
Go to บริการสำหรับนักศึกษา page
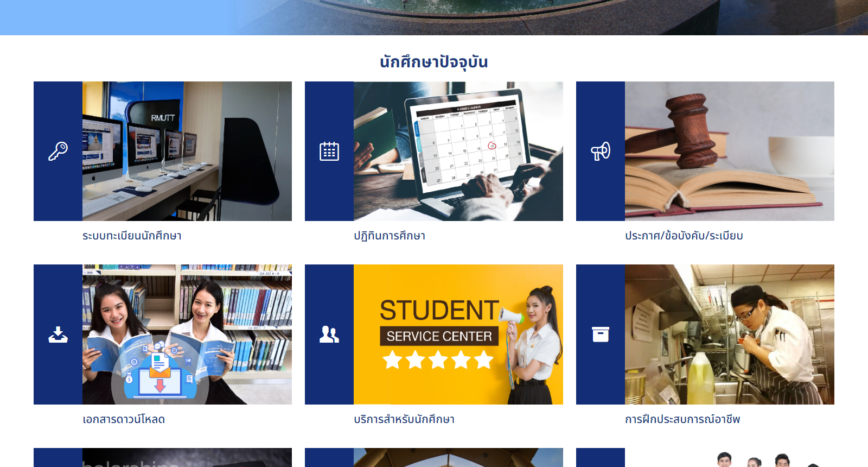tap(404, 419)
